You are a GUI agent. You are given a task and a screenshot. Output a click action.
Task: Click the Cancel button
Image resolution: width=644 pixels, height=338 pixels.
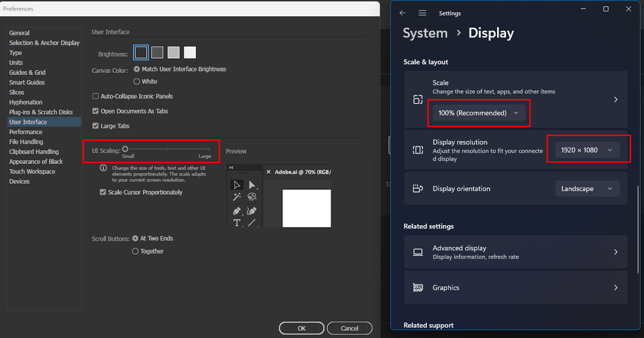(x=349, y=328)
